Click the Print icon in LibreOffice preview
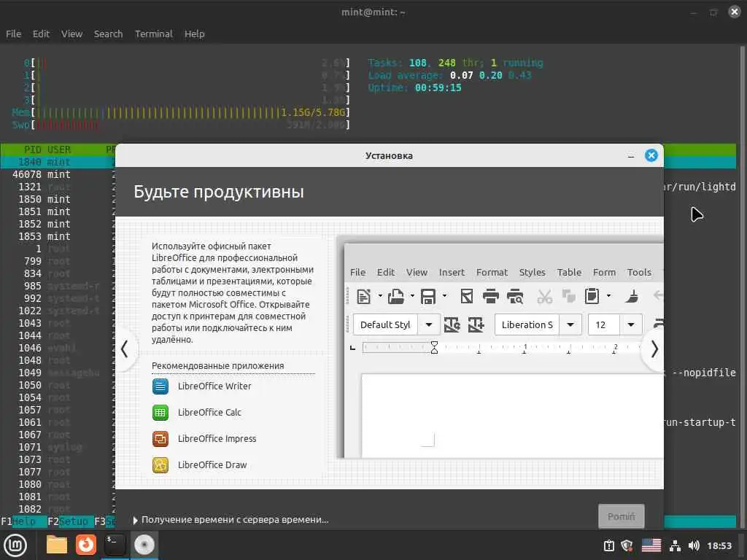This screenshot has width=747, height=560. (491, 296)
